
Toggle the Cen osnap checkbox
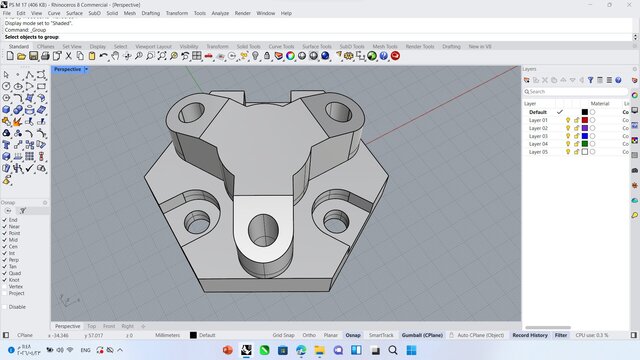tap(4, 247)
